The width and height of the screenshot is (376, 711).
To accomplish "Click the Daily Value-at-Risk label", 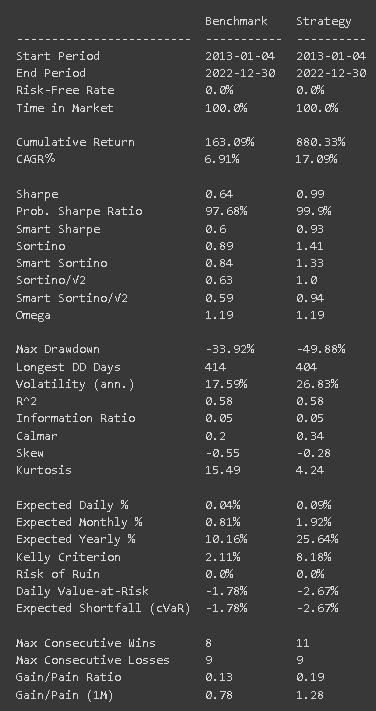I will (82, 591).
